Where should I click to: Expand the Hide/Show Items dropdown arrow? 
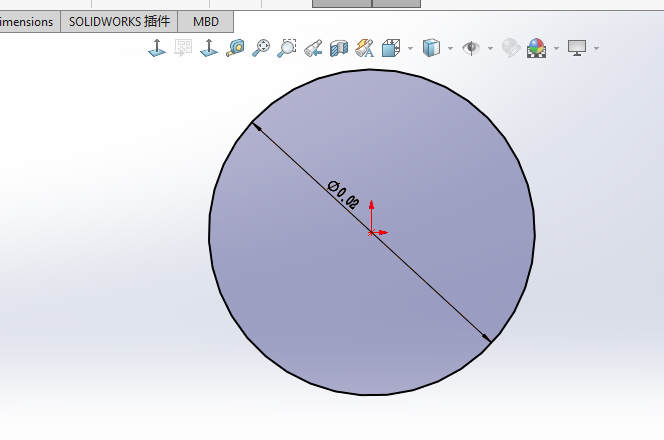point(490,48)
